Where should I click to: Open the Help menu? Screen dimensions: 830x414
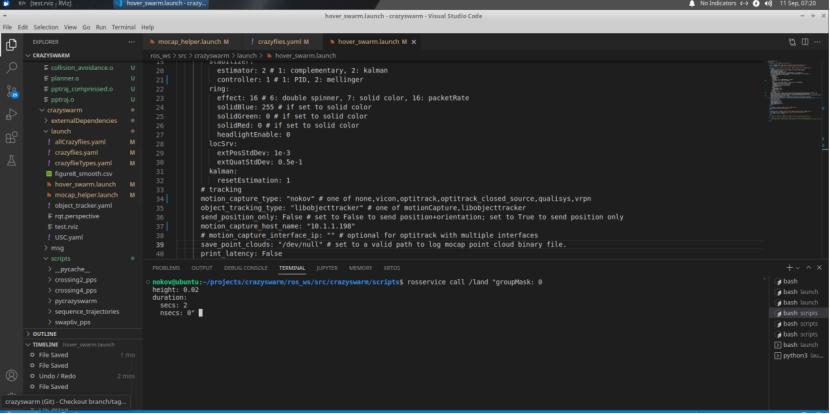[148, 27]
